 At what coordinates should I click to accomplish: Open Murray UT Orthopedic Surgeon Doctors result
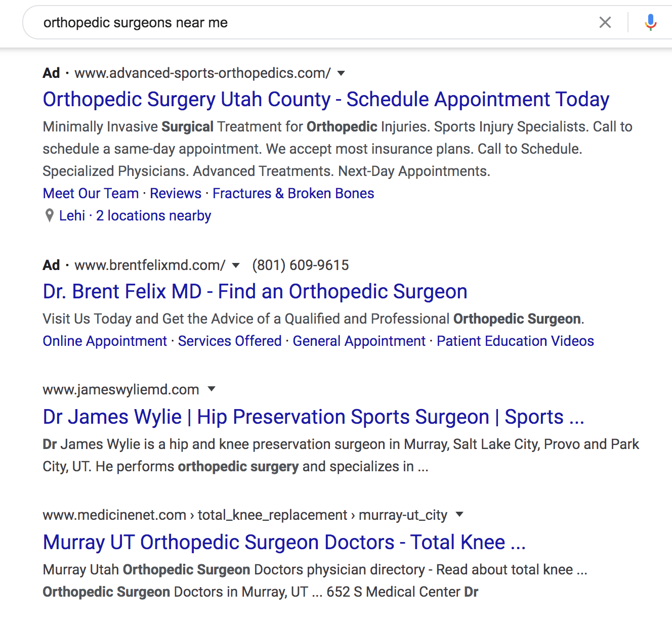pyautogui.click(x=284, y=543)
